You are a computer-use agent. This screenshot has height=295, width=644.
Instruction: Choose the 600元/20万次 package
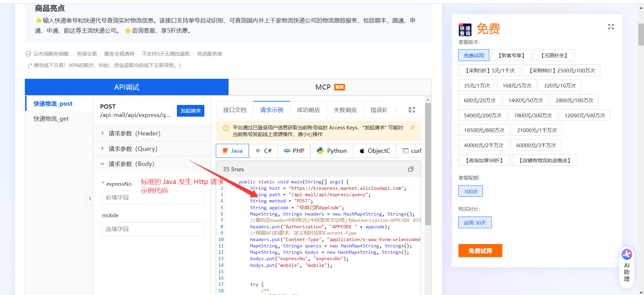480,100
